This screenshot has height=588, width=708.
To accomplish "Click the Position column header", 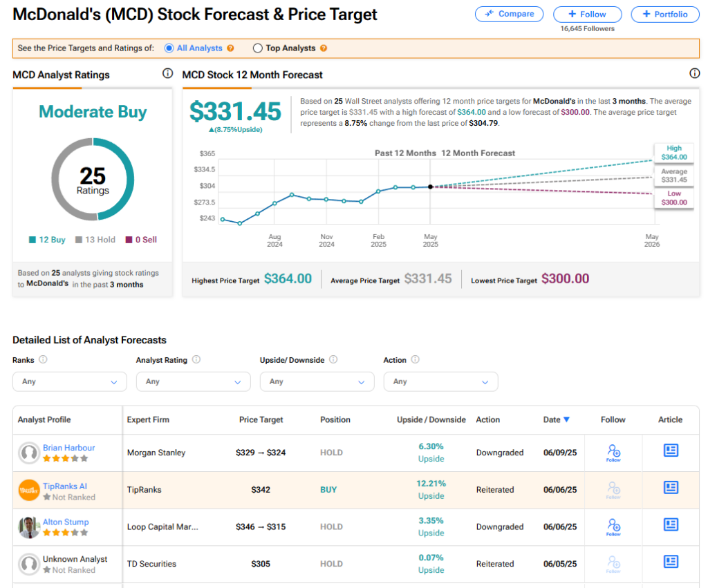I will (335, 419).
